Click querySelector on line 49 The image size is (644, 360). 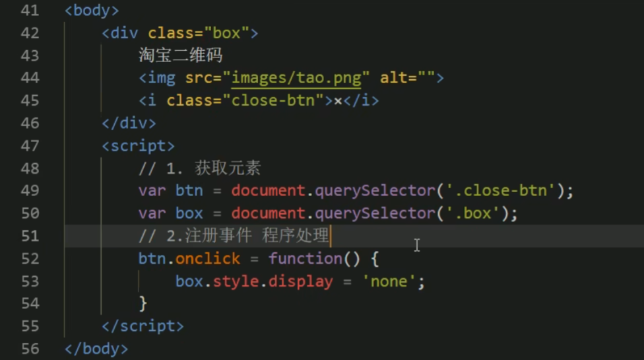tap(375, 191)
